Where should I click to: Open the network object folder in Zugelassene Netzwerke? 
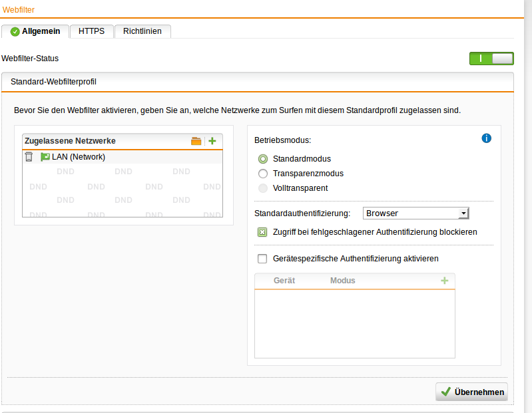(x=196, y=141)
